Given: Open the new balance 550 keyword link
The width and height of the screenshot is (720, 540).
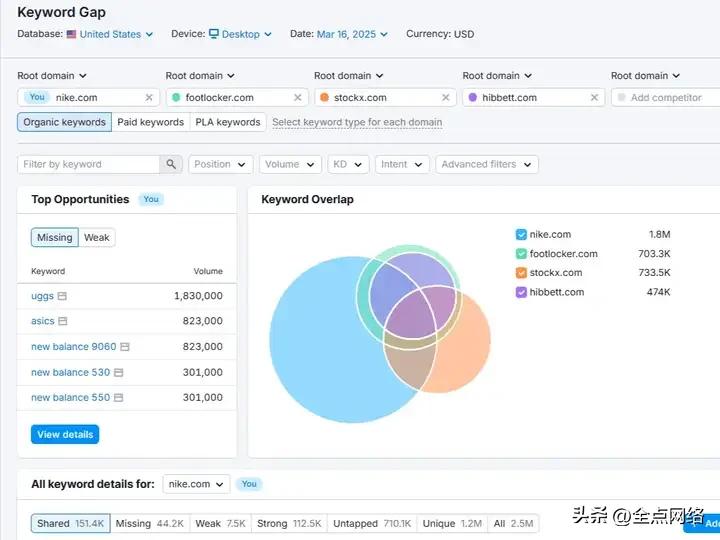Looking at the screenshot, I should (x=71, y=398).
